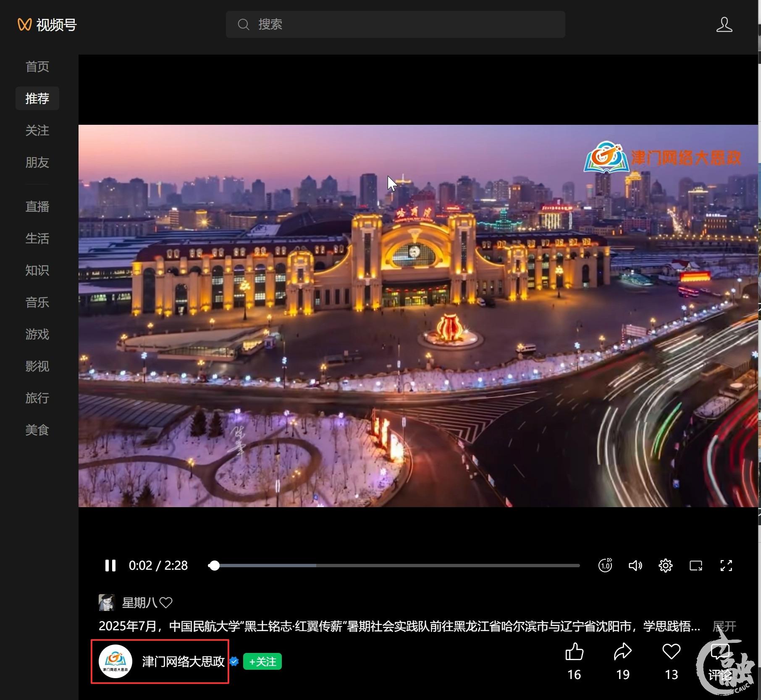This screenshot has height=700, width=761.
Task: Select 直播 category in sidebar
Action: pyautogui.click(x=37, y=206)
